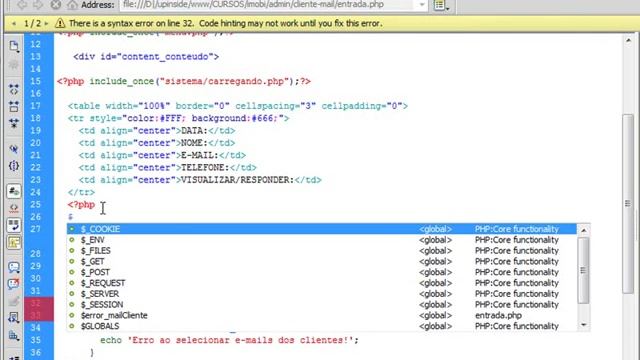Viewport: 640px width, 360px height.
Task: Click the Collapse Selection icon
Action: 14,107
